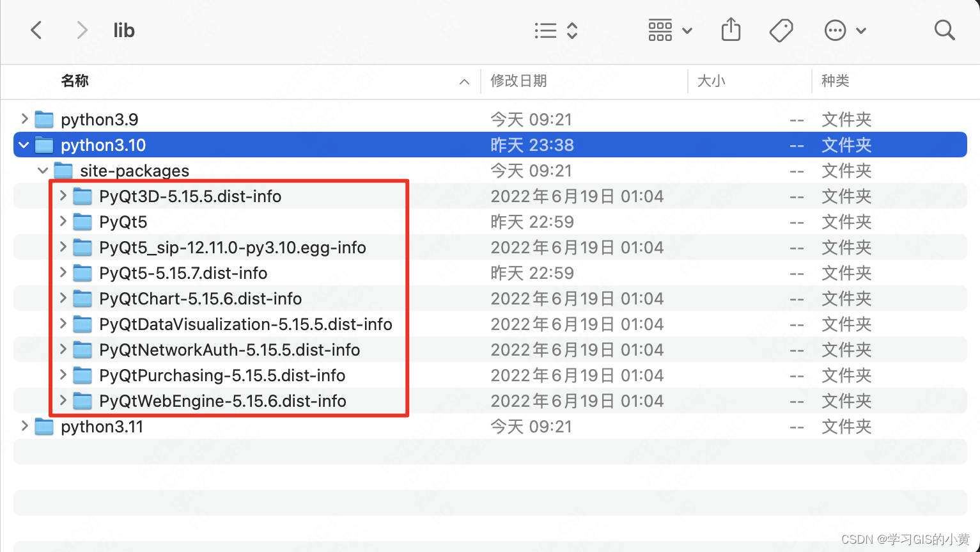Expand PyQtNetworkAuth-5.15.5.dist-info chevron

63,349
